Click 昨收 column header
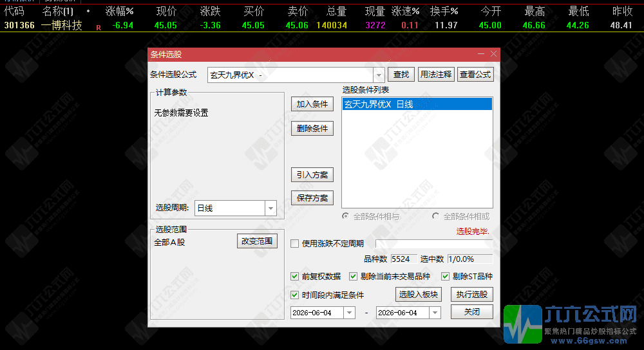644x350 pixels. coord(622,11)
